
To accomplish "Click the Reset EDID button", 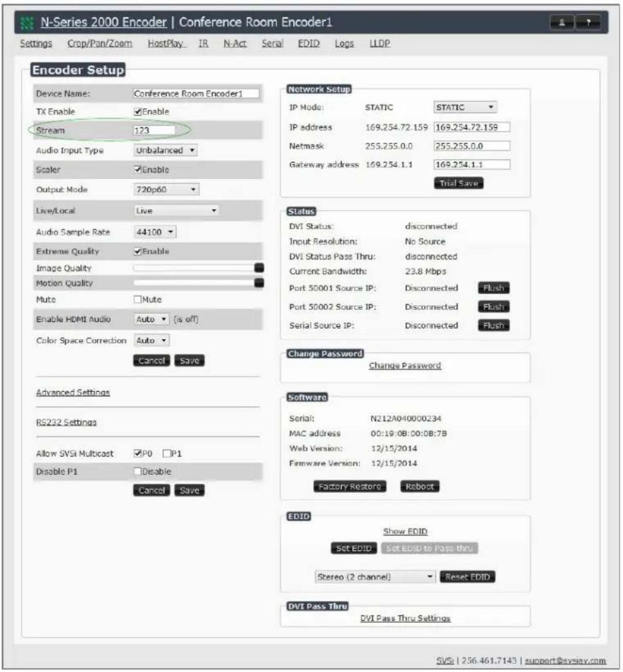I will coord(468,577).
